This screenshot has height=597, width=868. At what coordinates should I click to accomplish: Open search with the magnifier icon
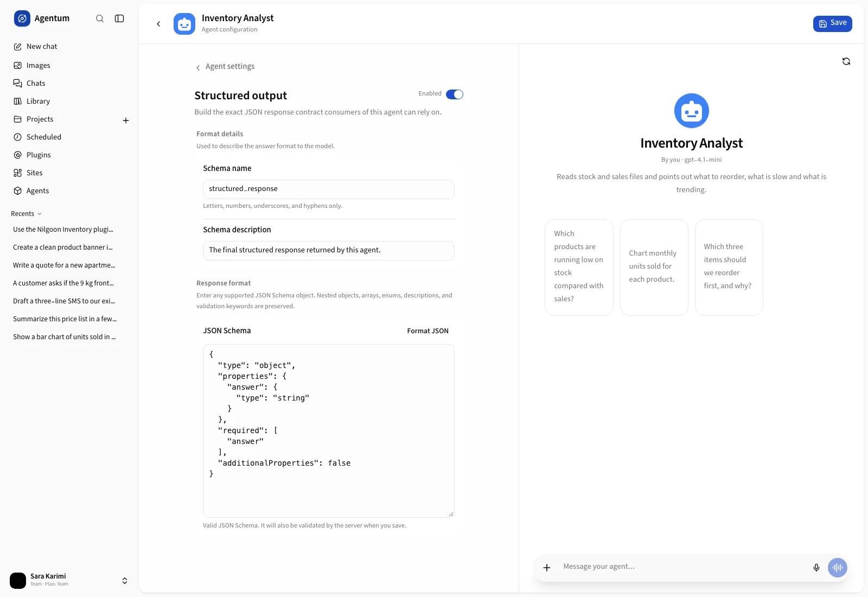pos(100,18)
